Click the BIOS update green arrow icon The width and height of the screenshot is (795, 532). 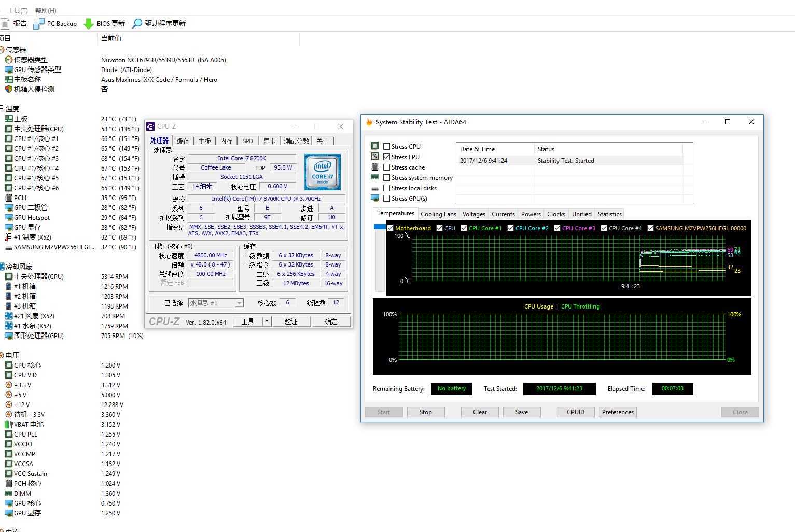tap(89, 23)
